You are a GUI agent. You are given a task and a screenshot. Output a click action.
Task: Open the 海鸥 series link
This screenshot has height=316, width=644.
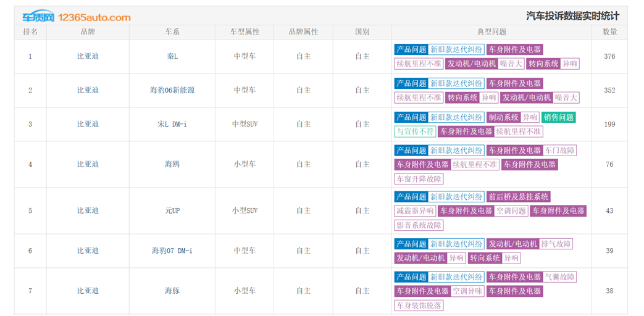tap(172, 165)
